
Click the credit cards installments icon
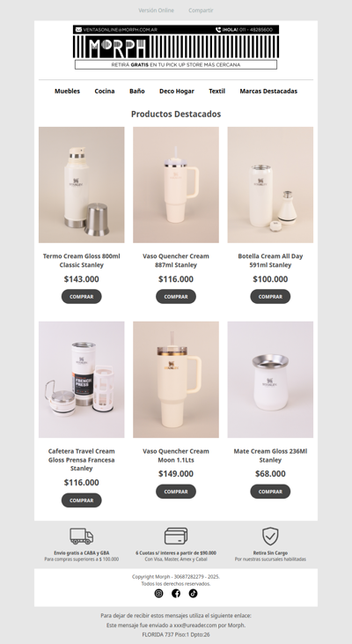176,536
